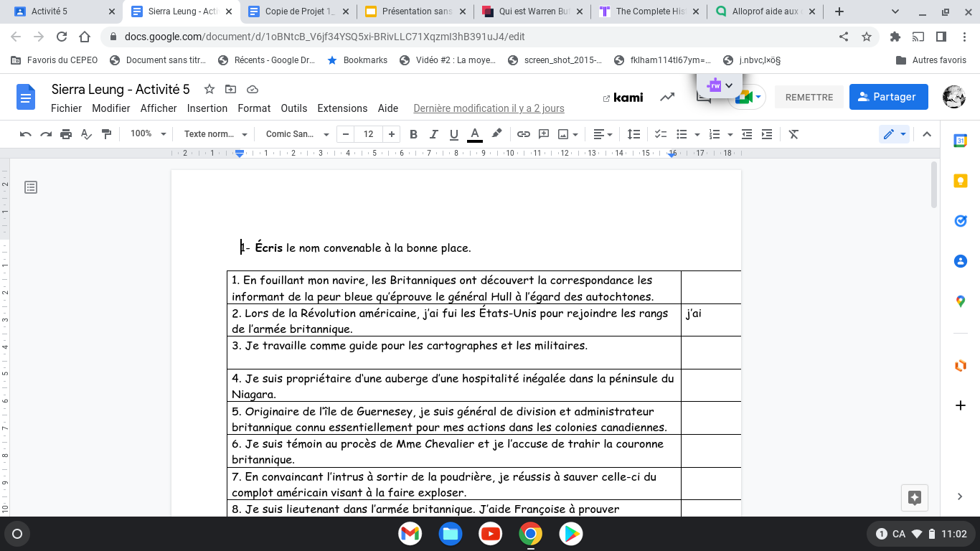Toggle bold text formatting
Image resolution: width=980 pixels, height=551 pixels.
tap(413, 134)
